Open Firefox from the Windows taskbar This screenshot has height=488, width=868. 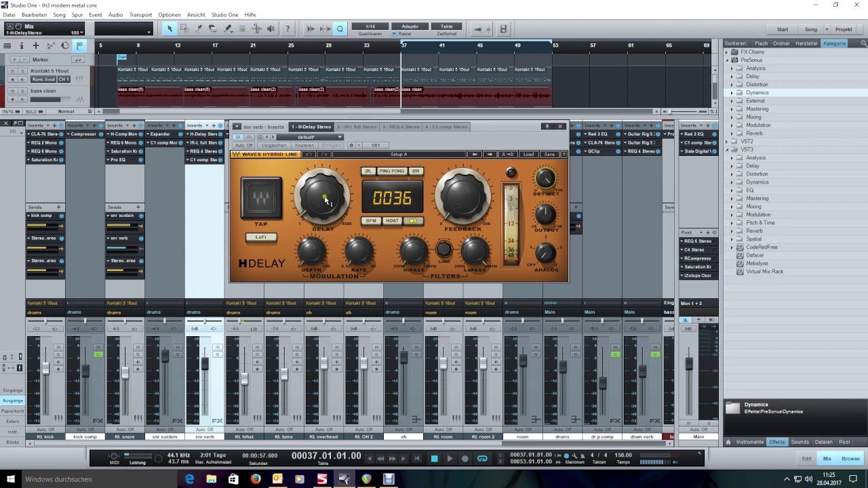coord(255,479)
